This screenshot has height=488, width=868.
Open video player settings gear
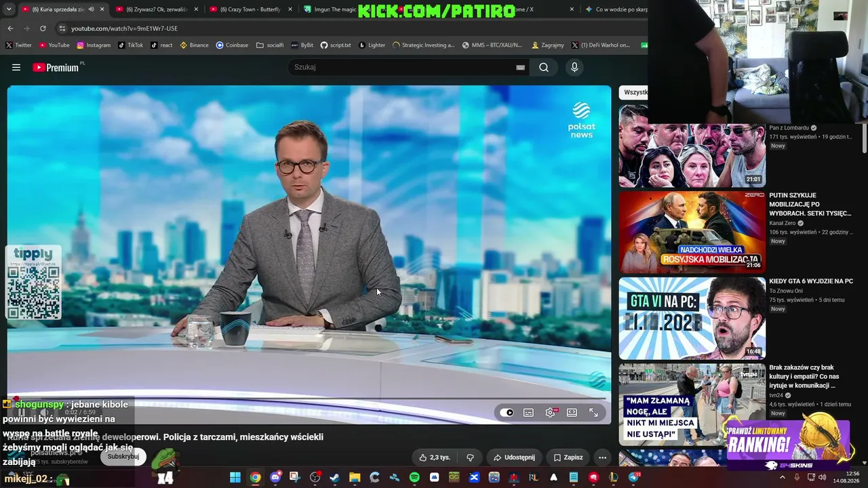pos(550,412)
